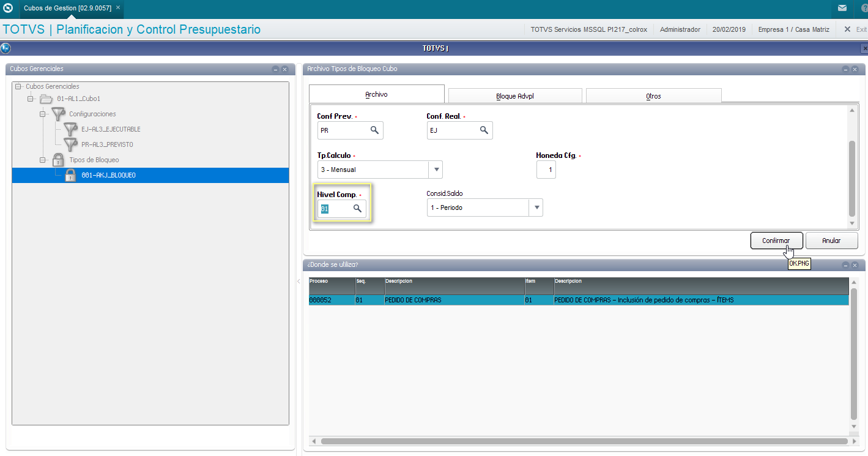Image resolution: width=868 pixels, height=456 pixels.
Task: Collapse the Cubos Gerenciales root node
Action: point(18,86)
